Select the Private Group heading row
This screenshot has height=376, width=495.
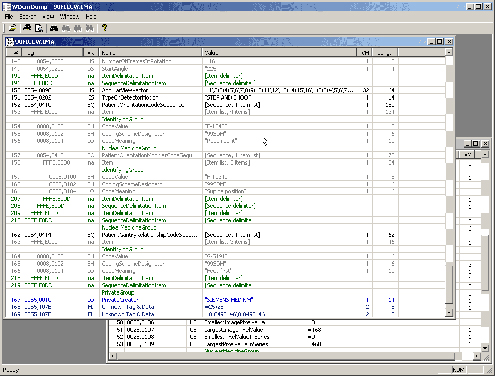[x=225, y=292]
